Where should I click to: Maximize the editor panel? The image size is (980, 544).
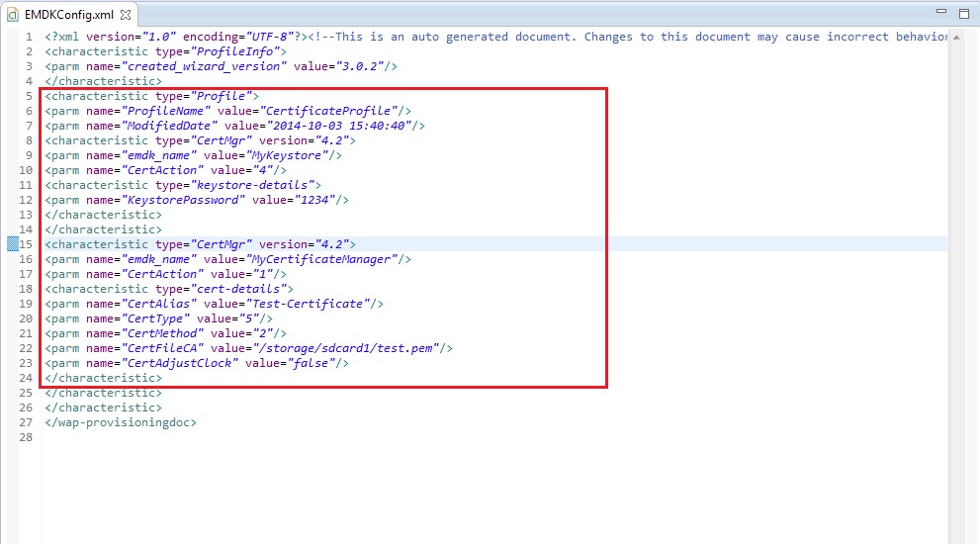tap(964, 14)
